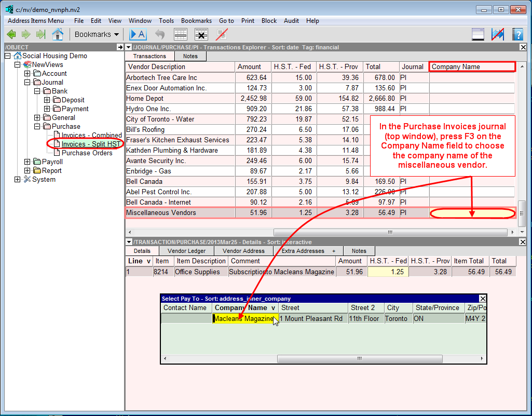Open the Audit menu

click(x=291, y=21)
